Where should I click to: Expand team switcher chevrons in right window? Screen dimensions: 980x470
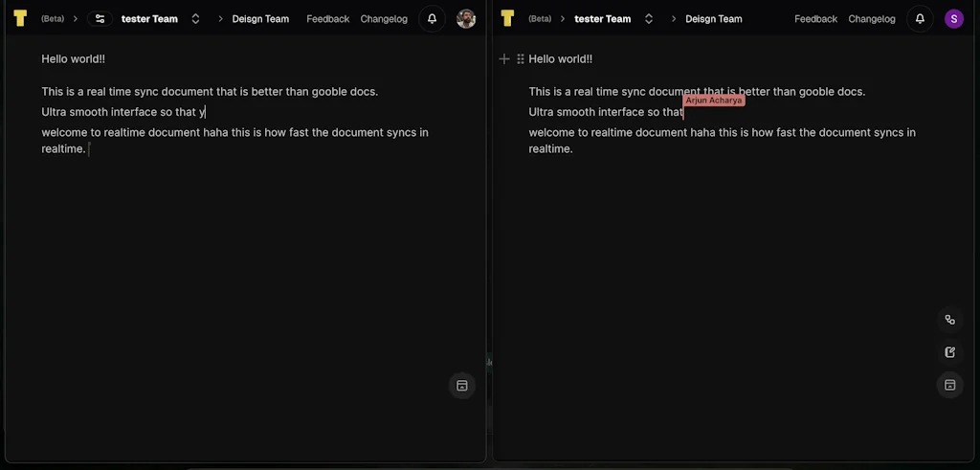click(649, 19)
